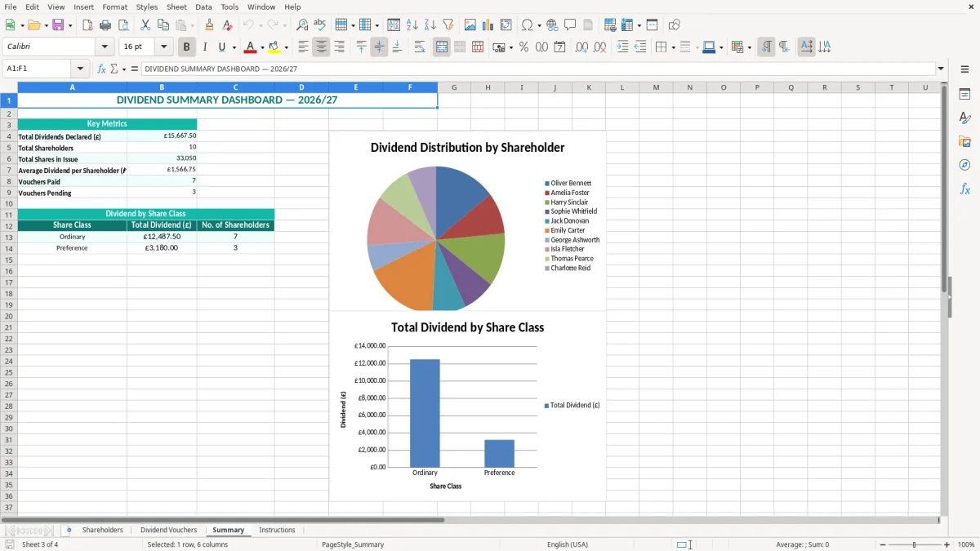Viewport: 980px width, 551px height.
Task: Click the zoom slider in status bar
Action: coord(914,544)
